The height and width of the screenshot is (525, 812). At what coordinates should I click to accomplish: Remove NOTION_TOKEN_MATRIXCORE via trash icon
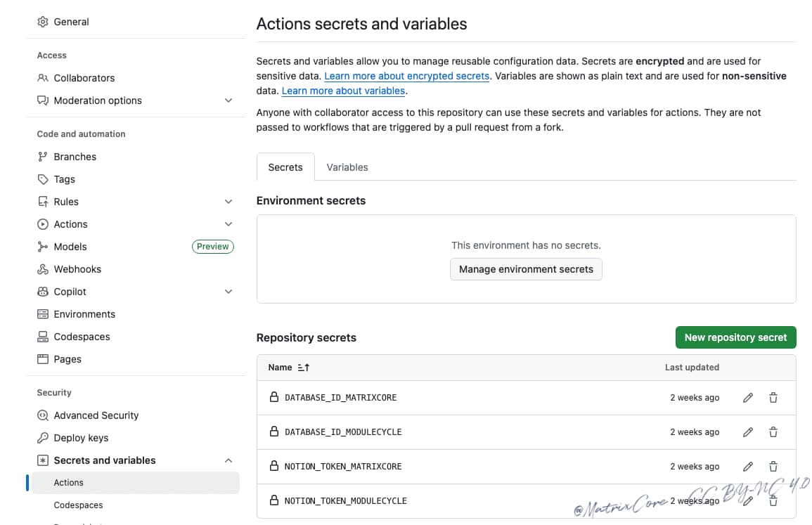pos(773,467)
